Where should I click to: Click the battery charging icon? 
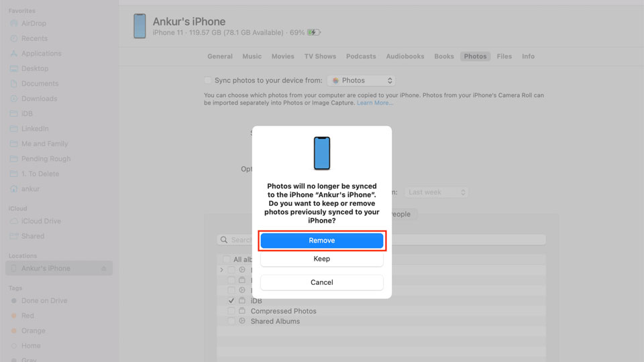coord(314,32)
